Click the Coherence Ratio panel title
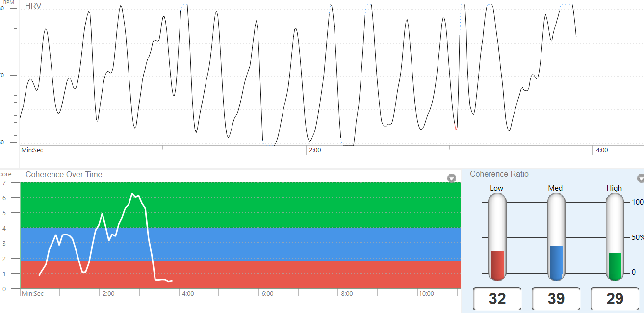The height and width of the screenshot is (313, 644). coord(499,174)
